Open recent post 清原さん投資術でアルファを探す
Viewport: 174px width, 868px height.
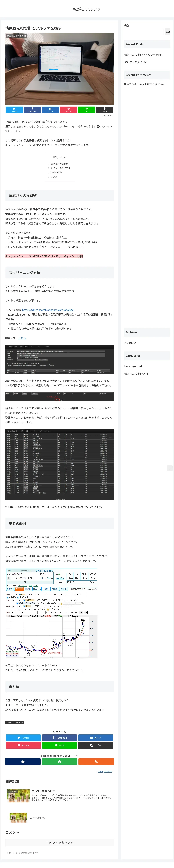pyautogui.click(x=144, y=55)
